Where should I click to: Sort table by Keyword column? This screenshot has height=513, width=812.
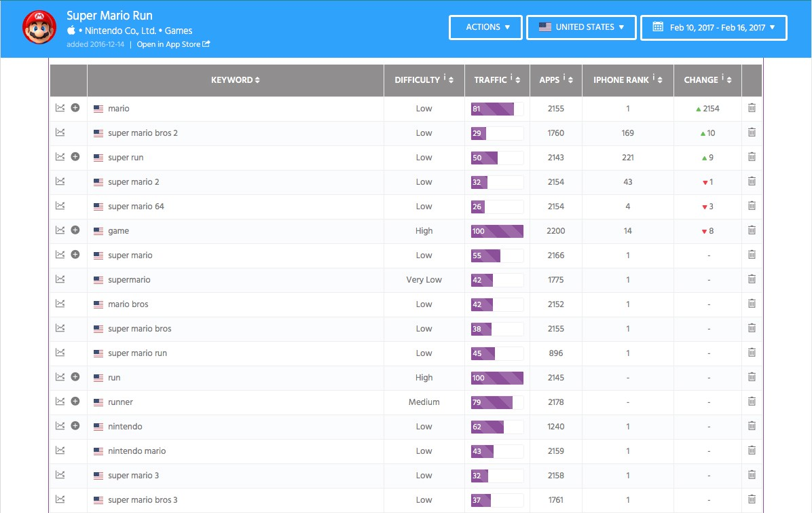pyautogui.click(x=235, y=80)
